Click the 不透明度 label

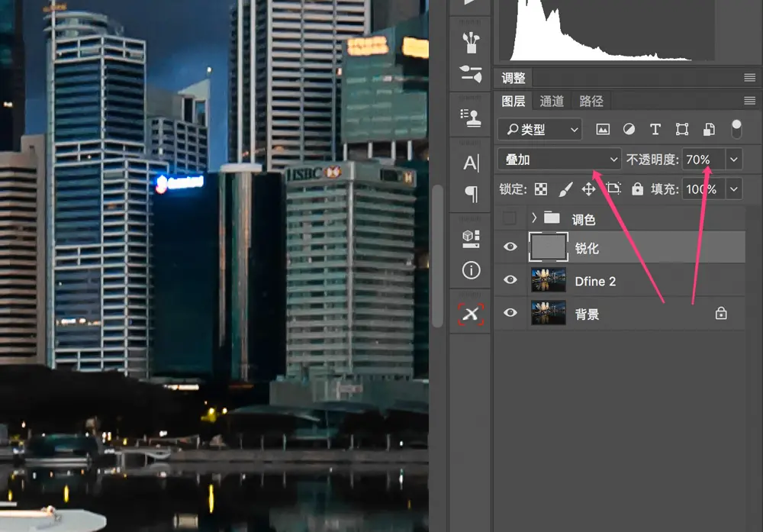pos(652,160)
